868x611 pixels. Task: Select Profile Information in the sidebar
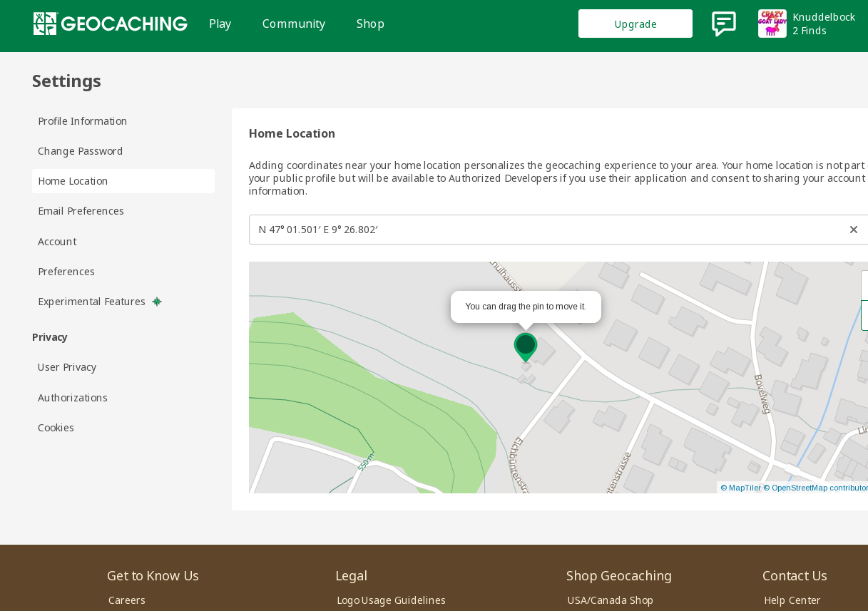point(82,121)
